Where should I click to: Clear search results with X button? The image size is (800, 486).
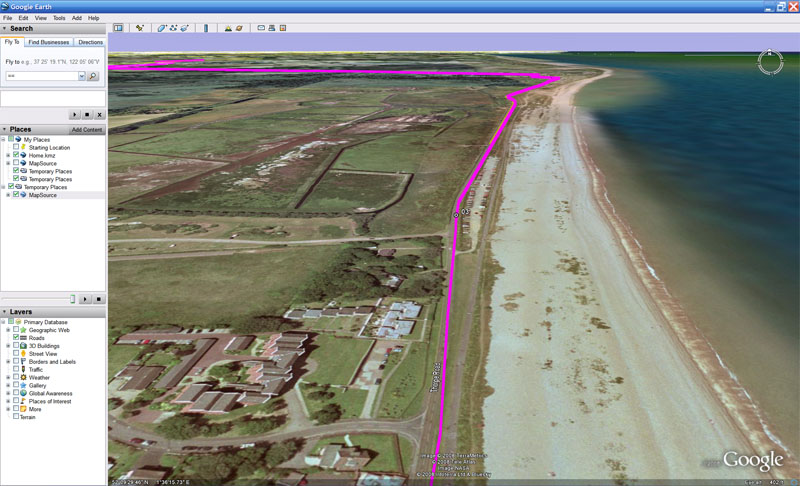pyautogui.click(x=99, y=115)
